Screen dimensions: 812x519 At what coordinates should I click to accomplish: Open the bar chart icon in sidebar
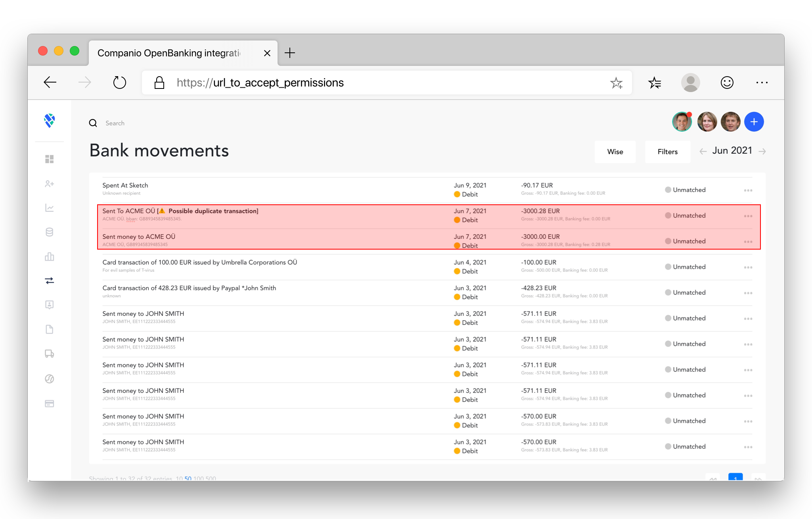tap(49, 257)
